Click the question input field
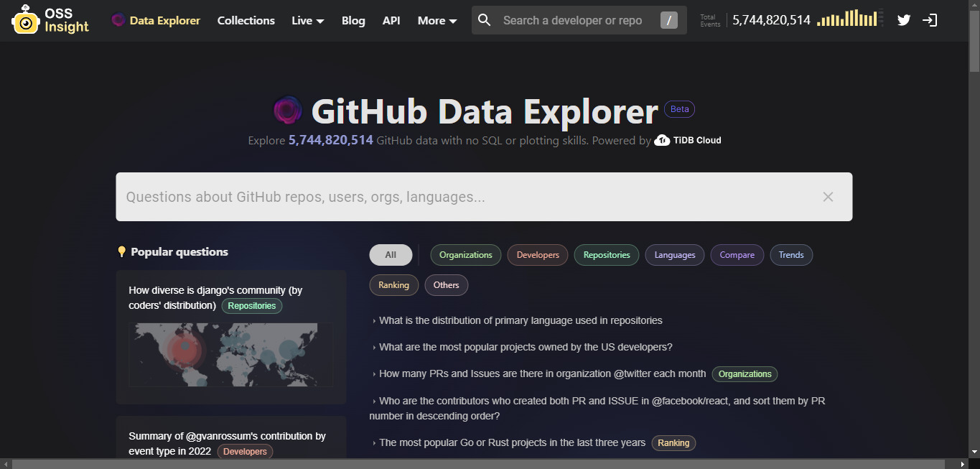The image size is (980, 469). coord(484,197)
